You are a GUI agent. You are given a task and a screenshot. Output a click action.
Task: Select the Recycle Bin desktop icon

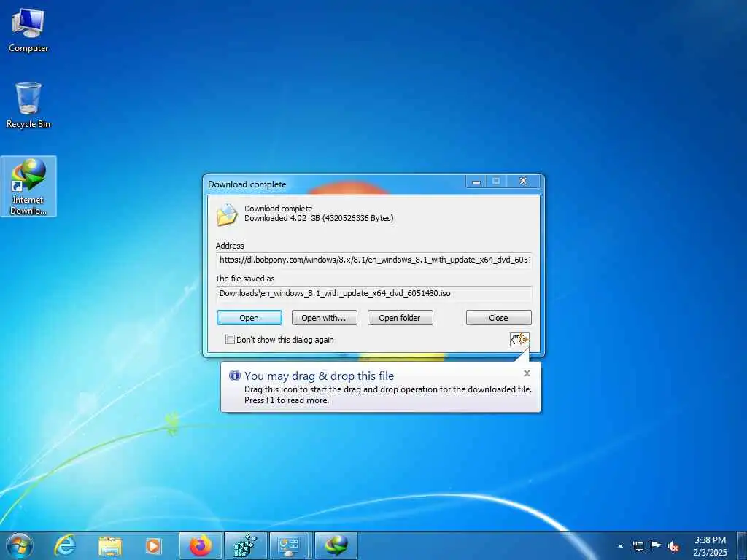(x=28, y=106)
